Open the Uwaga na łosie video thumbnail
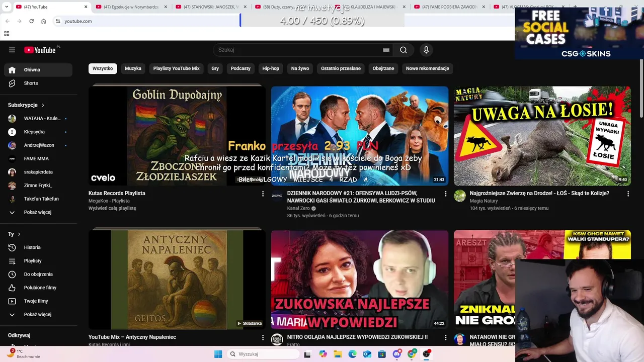Image resolution: width=644 pixels, height=362 pixels. click(542, 136)
